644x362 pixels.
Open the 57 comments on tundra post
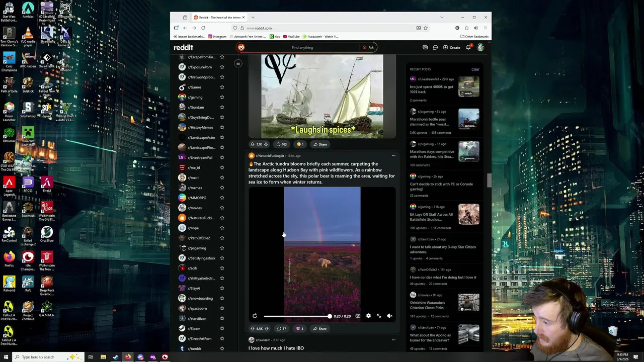point(281,329)
